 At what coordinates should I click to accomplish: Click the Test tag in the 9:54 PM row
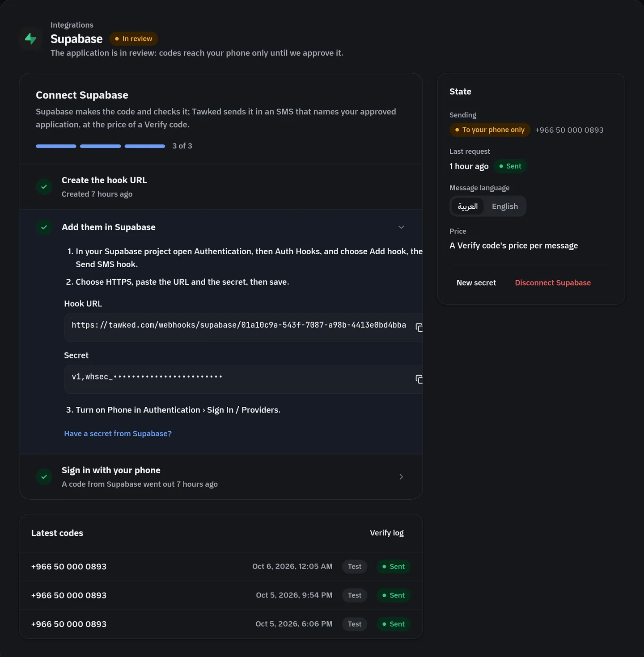[355, 595]
